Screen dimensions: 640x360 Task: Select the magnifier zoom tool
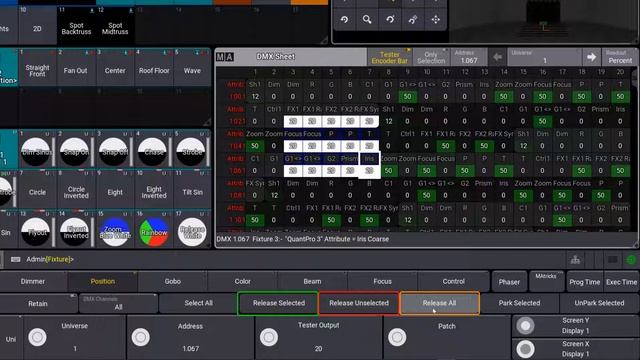(x=367, y=19)
